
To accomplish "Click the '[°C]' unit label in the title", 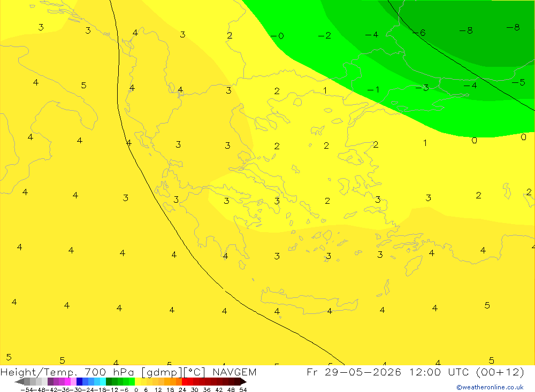I will click(195, 372).
